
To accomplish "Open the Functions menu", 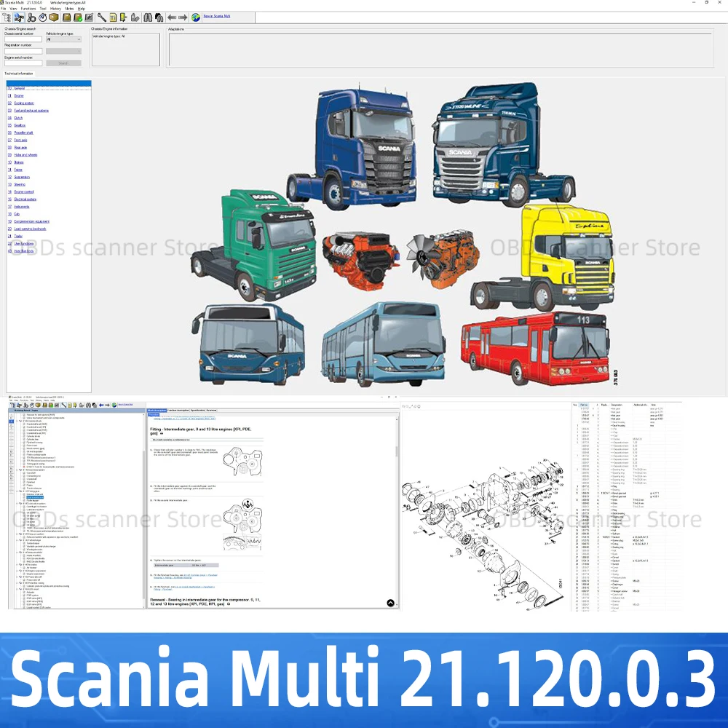I will (28, 8).
